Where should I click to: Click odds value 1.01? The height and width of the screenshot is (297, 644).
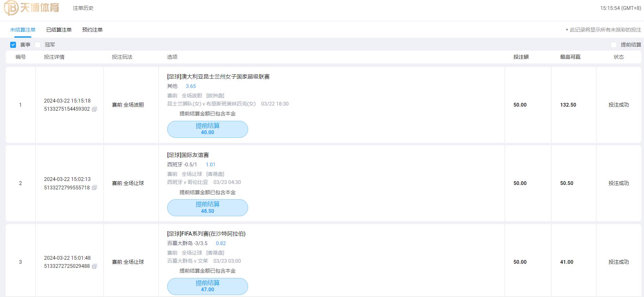(x=211, y=165)
